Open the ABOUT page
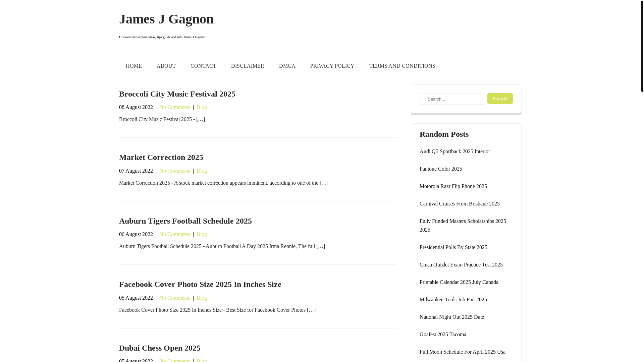This screenshot has width=644, height=362. [x=166, y=66]
